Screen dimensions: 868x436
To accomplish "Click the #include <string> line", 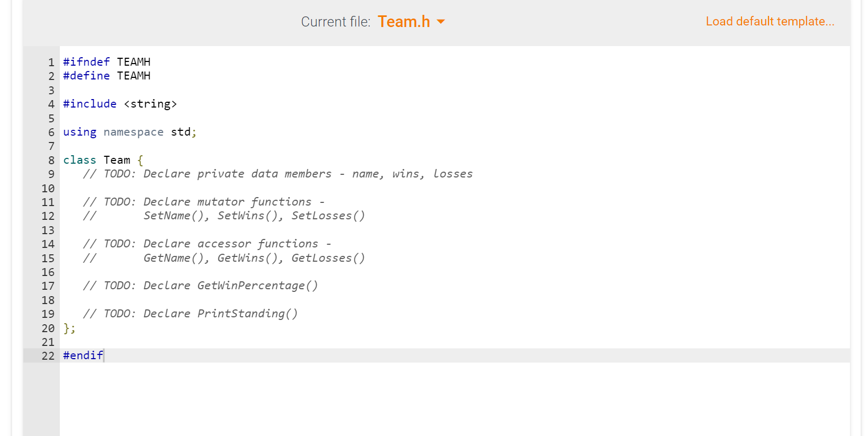I will [x=120, y=104].
